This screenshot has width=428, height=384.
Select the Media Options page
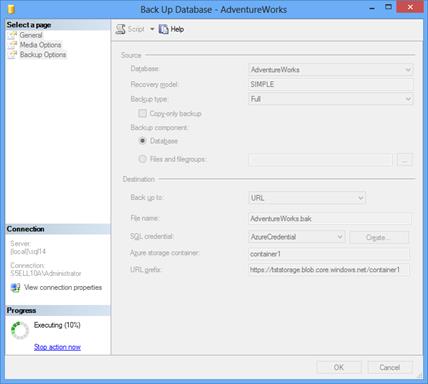click(40, 45)
